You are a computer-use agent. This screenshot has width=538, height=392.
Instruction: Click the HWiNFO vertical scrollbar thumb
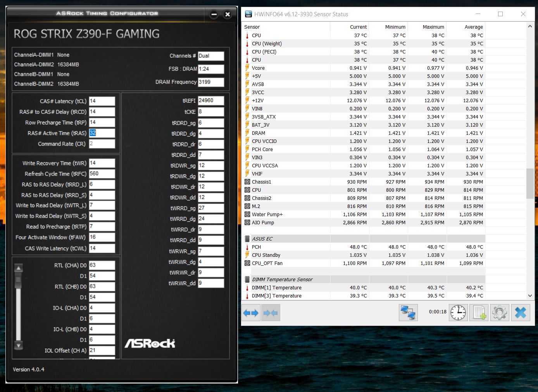530,184
